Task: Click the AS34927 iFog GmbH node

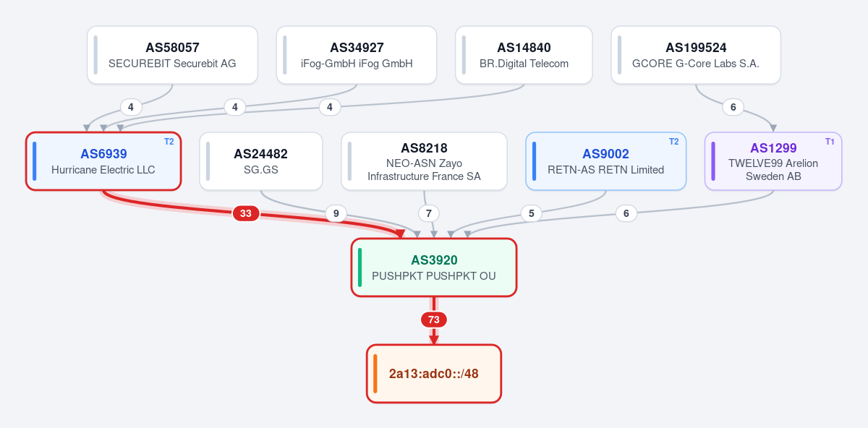Action: (357, 55)
